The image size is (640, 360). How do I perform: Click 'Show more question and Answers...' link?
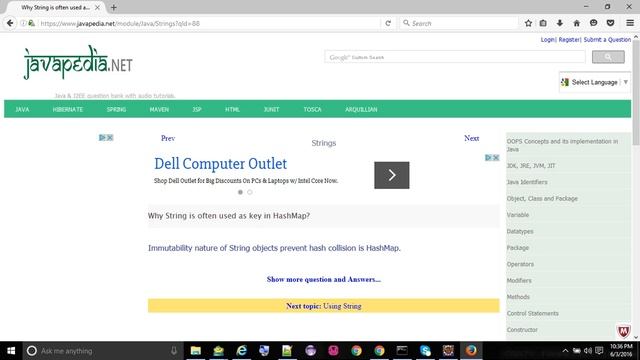tap(324, 280)
